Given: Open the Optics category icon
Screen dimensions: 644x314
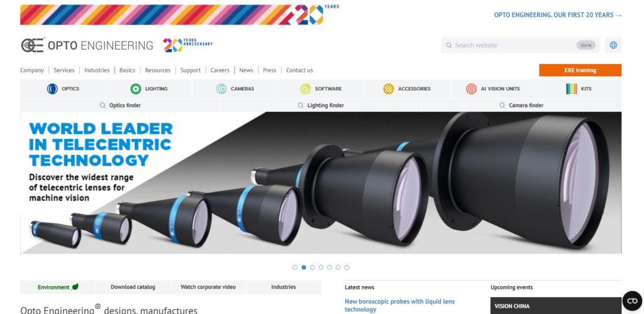Looking at the screenshot, I should click(x=52, y=89).
